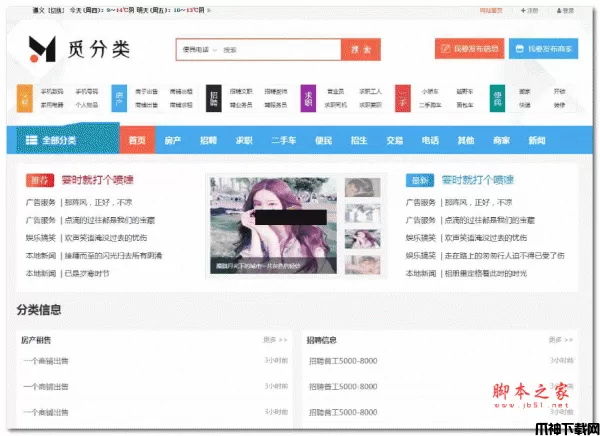Click the 我要发布信息 button
This screenshot has width=600, height=436.
pos(470,49)
